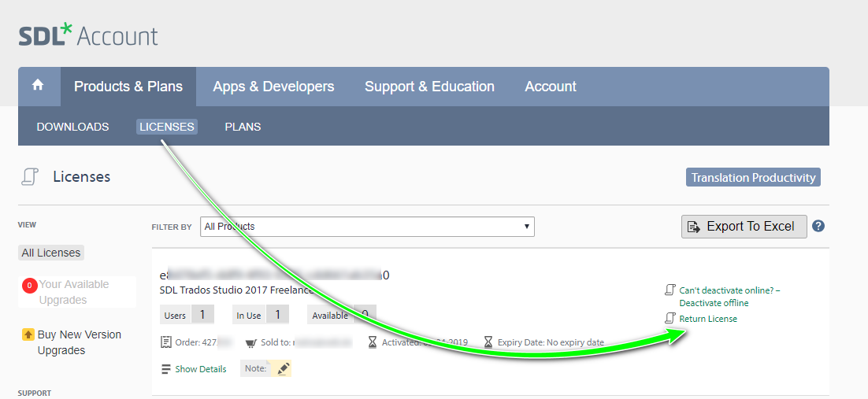Expand Show Details for the license
This screenshot has width=868, height=399.
pyautogui.click(x=201, y=369)
